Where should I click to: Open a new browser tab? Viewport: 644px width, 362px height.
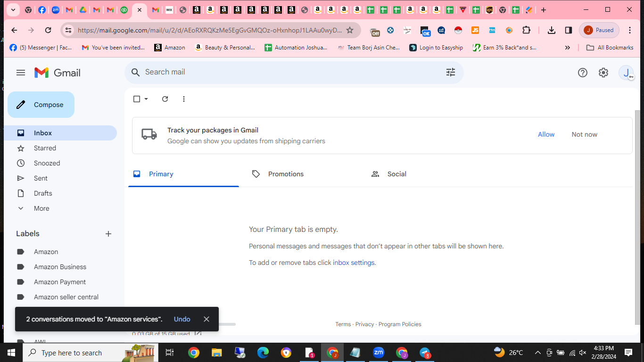coord(544,10)
